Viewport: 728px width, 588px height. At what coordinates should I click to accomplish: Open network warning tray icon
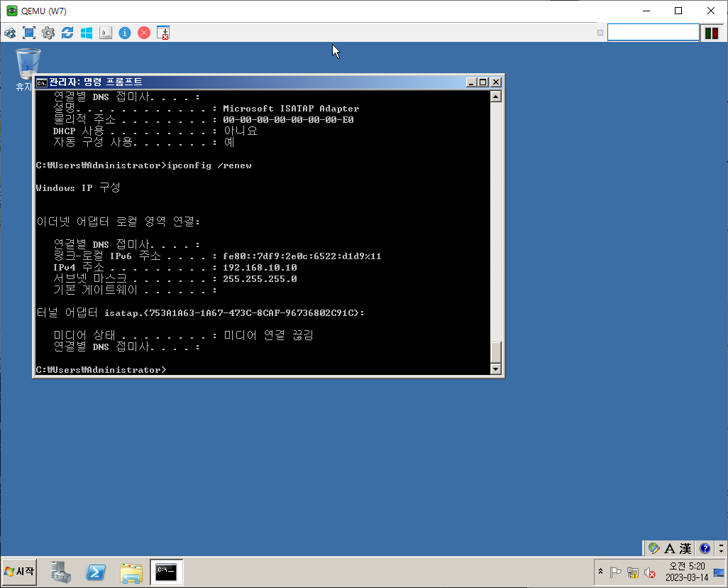click(x=632, y=572)
